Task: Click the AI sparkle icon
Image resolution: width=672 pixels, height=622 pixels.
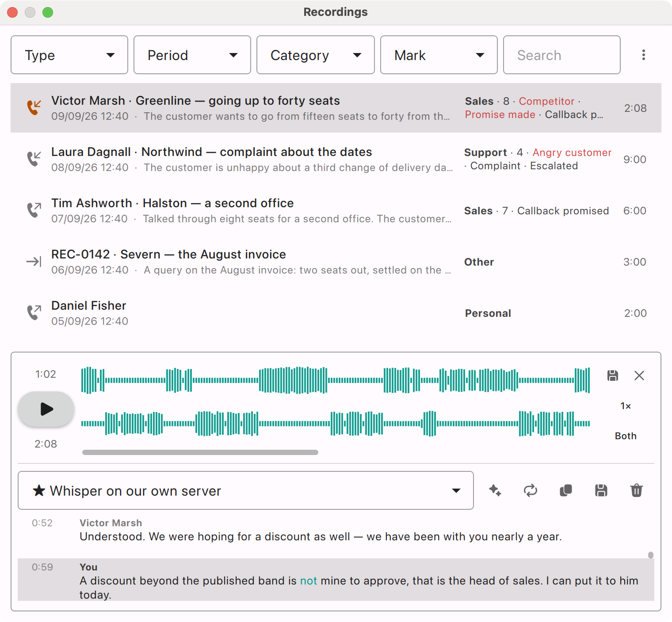Action: (495, 490)
